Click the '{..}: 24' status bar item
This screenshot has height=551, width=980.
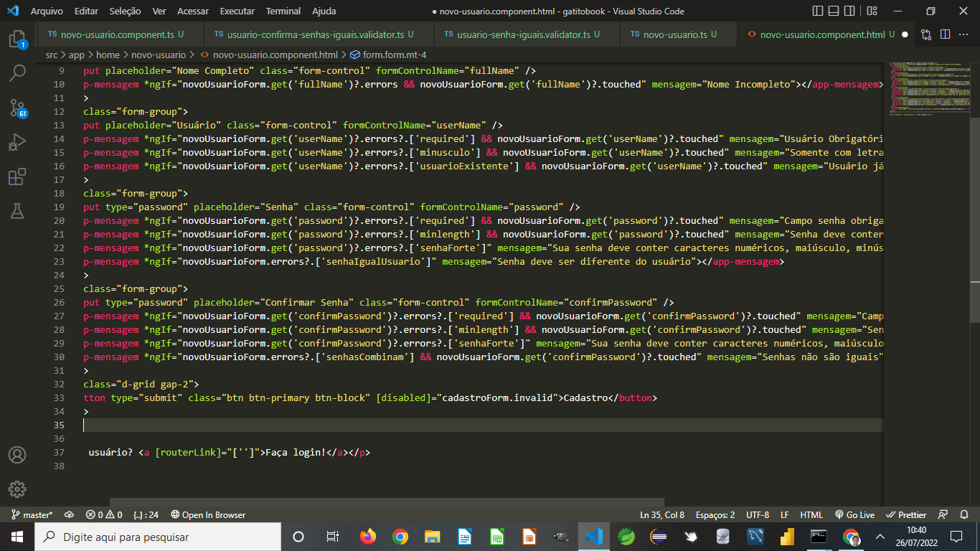146,515
